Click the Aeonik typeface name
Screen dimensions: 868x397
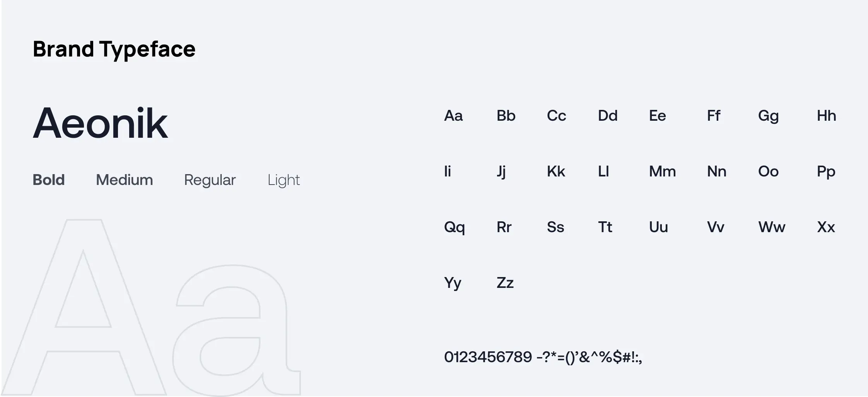click(100, 123)
